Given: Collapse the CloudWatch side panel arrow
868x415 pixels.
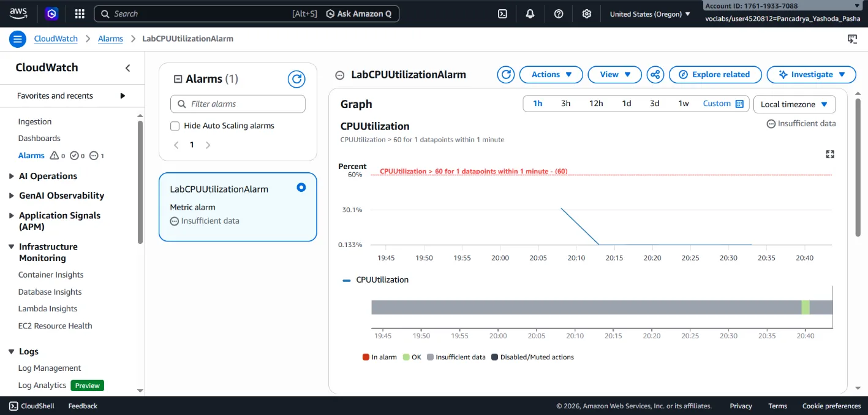Looking at the screenshot, I should coord(128,68).
